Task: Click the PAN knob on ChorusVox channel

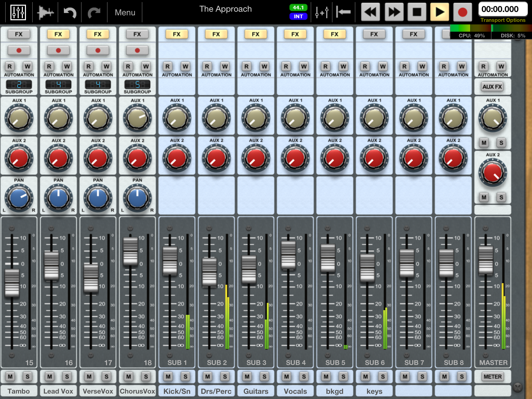Action: point(137,198)
